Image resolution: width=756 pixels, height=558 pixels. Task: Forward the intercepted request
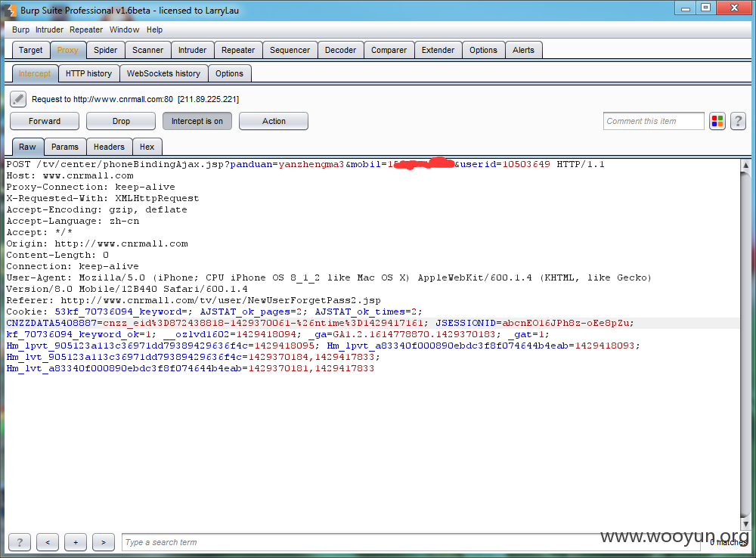pos(45,121)
